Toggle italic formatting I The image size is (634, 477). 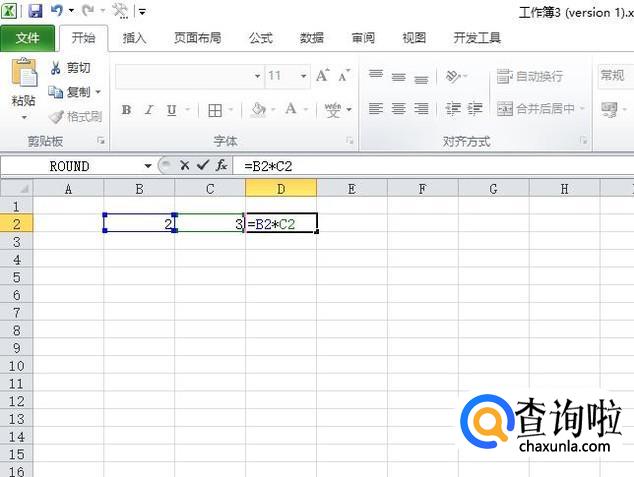click(149, 110)
